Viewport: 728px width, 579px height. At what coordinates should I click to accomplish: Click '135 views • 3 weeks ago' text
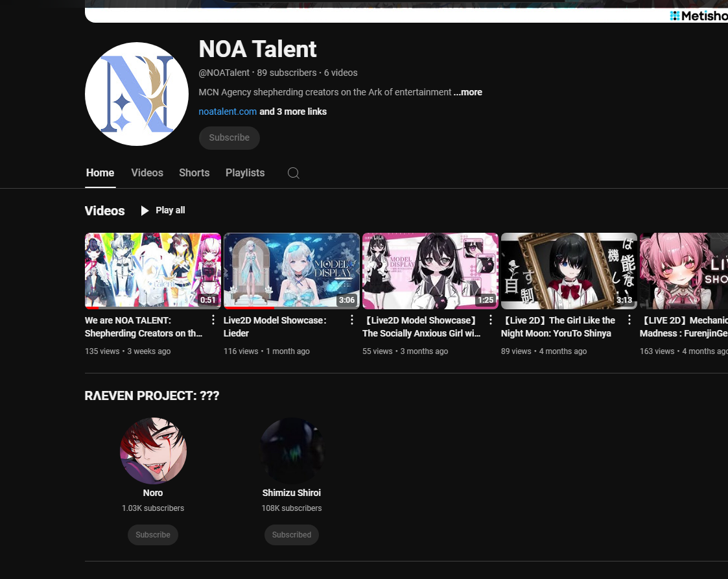click(128, 351)
